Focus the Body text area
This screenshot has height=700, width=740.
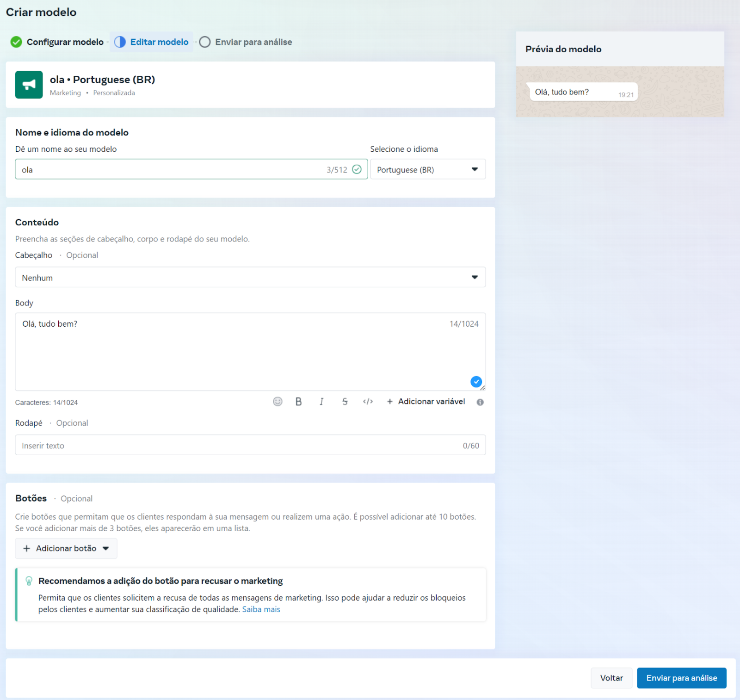[x=250, y=352]
